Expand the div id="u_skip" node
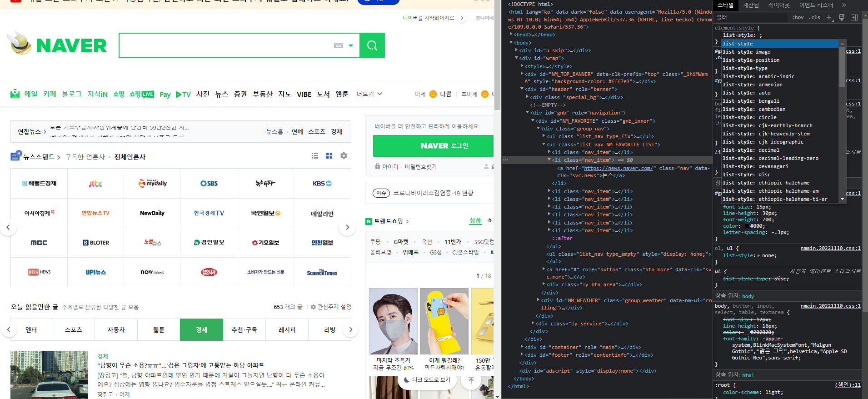The width and height of the screenshot is (868, 399). coord(516,50)
